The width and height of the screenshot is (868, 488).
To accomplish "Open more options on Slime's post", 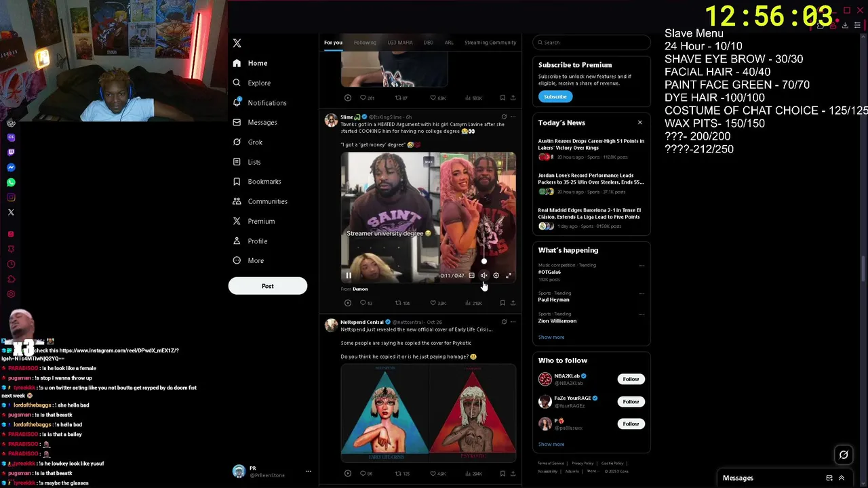I will coord(513,117).
